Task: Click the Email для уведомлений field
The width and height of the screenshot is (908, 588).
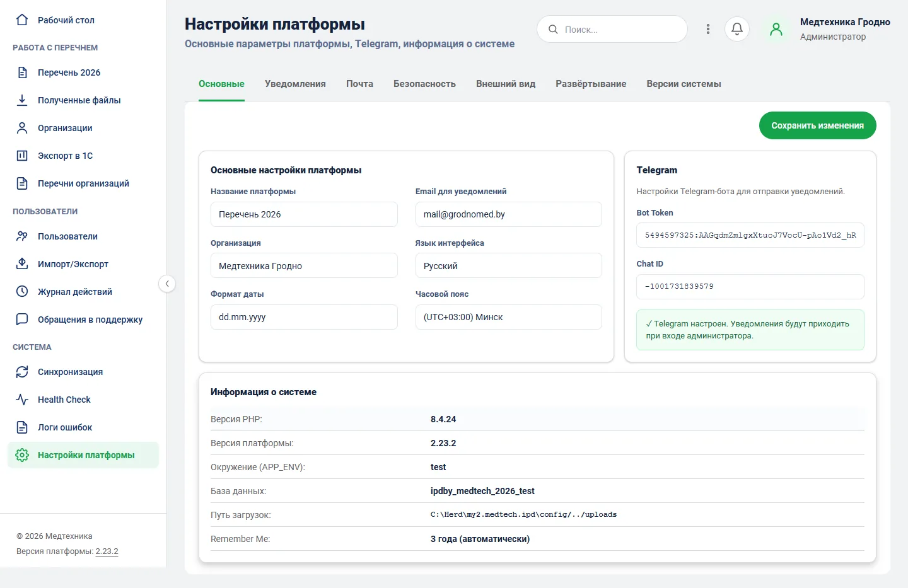Action: pyautogui.click(x=508, y=214)
